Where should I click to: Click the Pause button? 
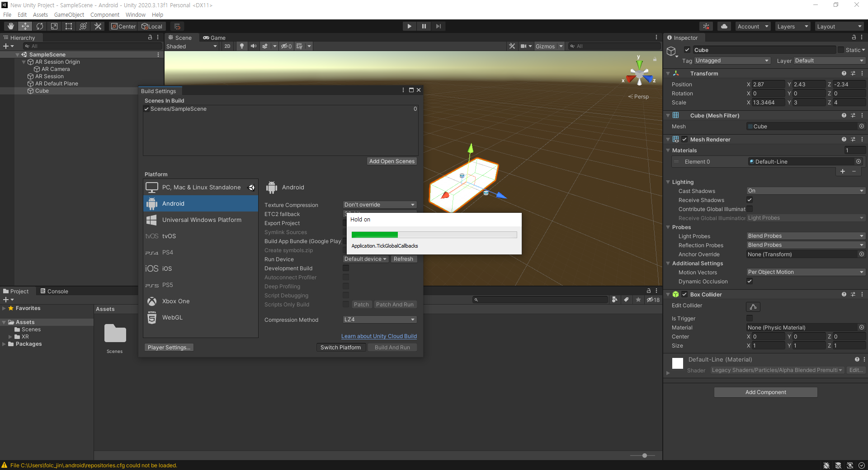[x=424, y=26]
